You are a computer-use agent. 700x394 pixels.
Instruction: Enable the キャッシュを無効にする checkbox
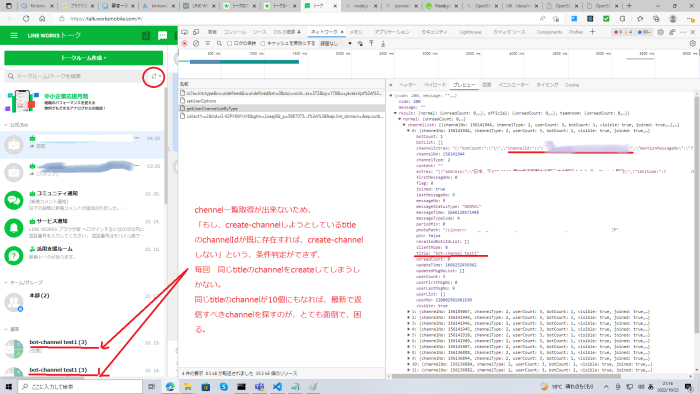(x=262, y=43)
